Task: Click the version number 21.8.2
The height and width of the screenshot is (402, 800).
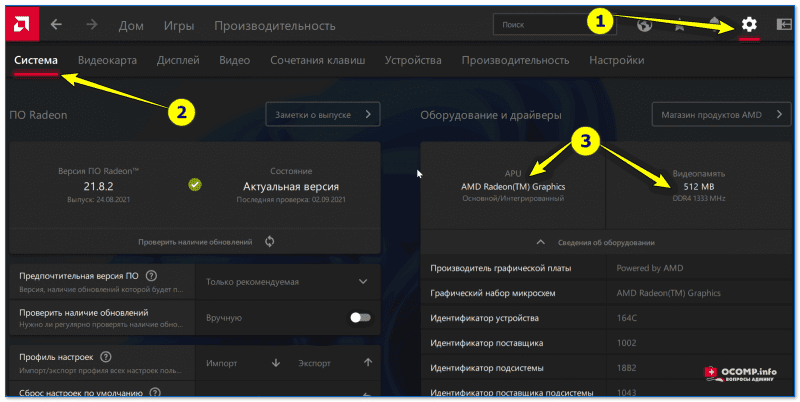Action: 98,186
